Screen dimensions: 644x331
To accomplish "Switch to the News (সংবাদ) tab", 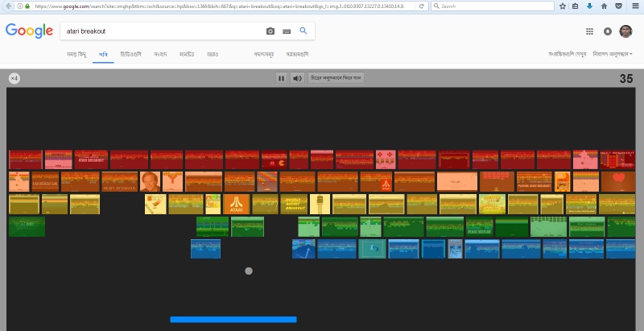I will click(160, 54).
